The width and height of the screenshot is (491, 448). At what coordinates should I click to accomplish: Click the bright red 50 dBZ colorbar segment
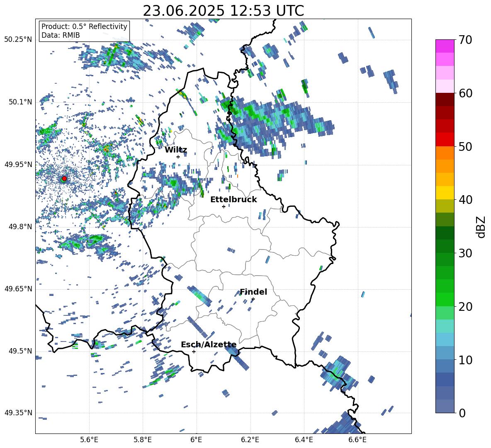[445, 140]
